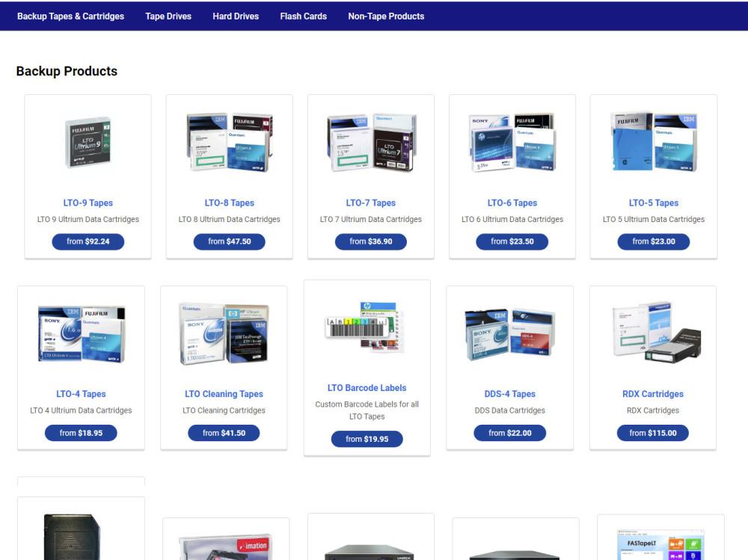Open the LTO-6 Tapes link
Screen dimensions: 748x560
click(x=512, y=203)
